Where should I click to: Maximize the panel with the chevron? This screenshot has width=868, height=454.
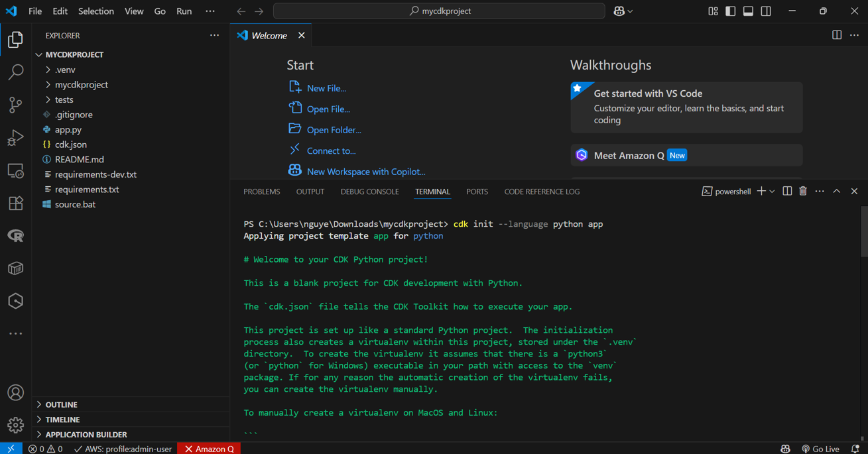(x=837, y=191)
